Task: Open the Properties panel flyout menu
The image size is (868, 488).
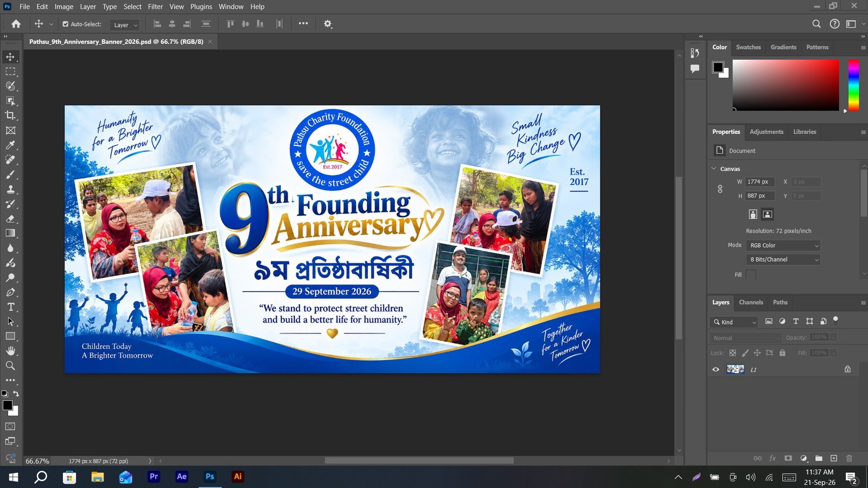Action: click(x=863, y=132)
